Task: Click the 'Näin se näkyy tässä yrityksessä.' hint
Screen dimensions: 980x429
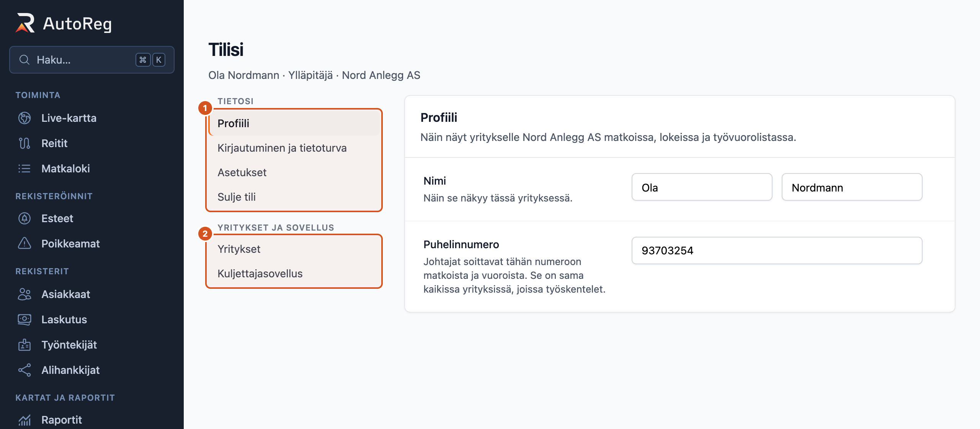Action: pos(498,198)
